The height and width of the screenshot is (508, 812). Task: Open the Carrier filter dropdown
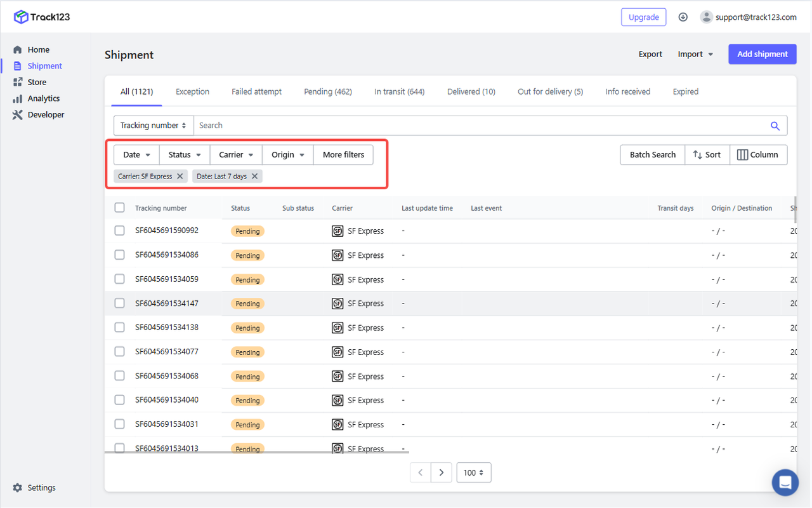236,155
